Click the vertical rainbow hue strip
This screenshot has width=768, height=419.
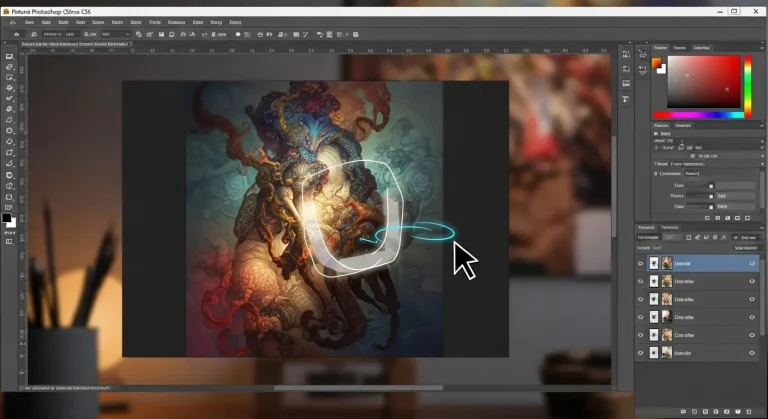(x=748, y=86)
